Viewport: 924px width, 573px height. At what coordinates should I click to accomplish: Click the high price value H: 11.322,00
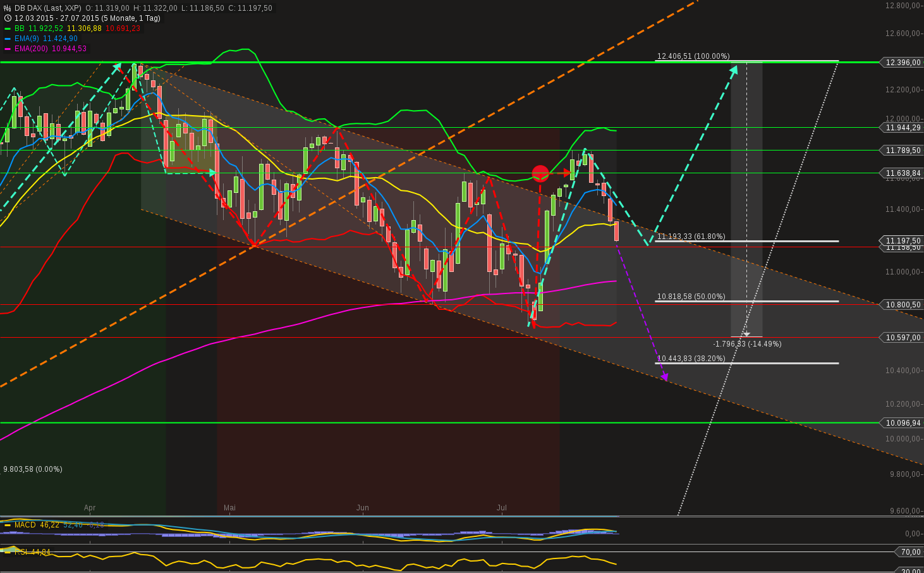155,8
